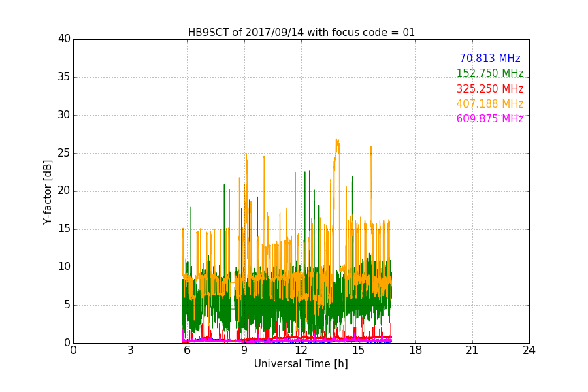Click the y-axis tick value 25
The width and height of the screenshot is (588, 392).
pyautogui.click(x=64, y=153)
